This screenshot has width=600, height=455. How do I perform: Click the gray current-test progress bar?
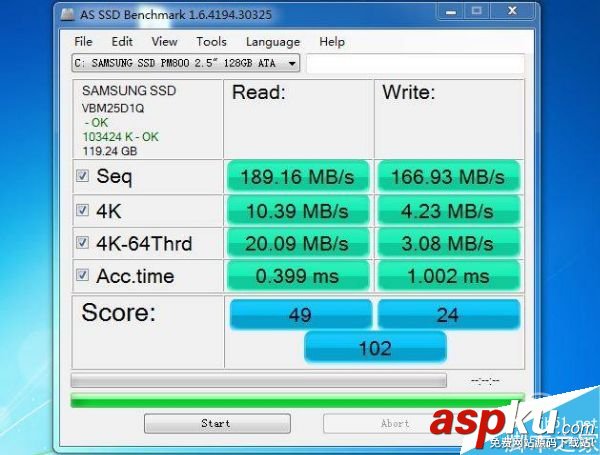(259, 380)
